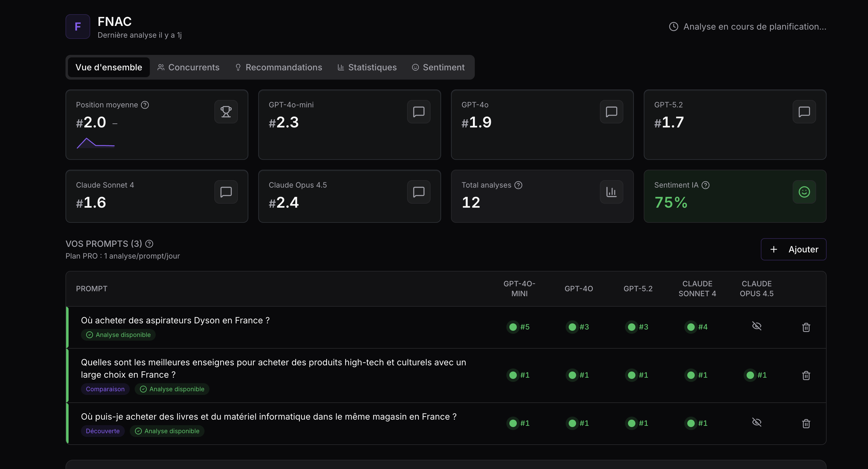Toggle Claude Opus eye icon on livres prompt
This screenshot has width=868, height=469.
click(756, 422)
